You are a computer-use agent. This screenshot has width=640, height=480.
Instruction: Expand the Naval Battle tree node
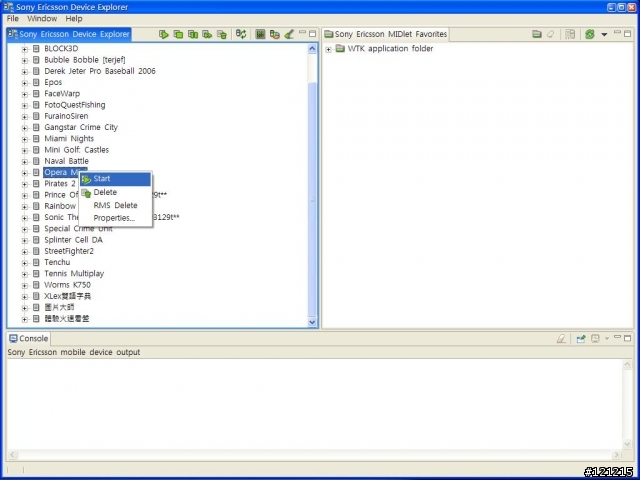tap(25, 162)
